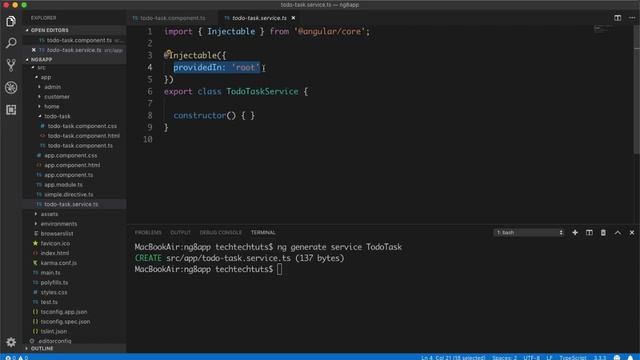Switch to todo-task.component.ts editor tab
Viewport: 640px width, 360px height.
pyautogui.click(x=173, y=18)
